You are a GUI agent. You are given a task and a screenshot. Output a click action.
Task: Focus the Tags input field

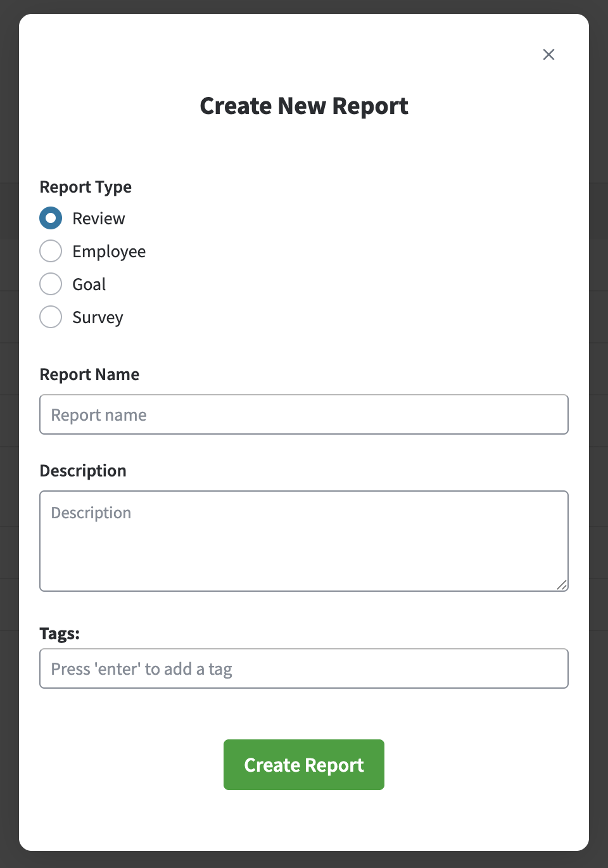(304, 668)
